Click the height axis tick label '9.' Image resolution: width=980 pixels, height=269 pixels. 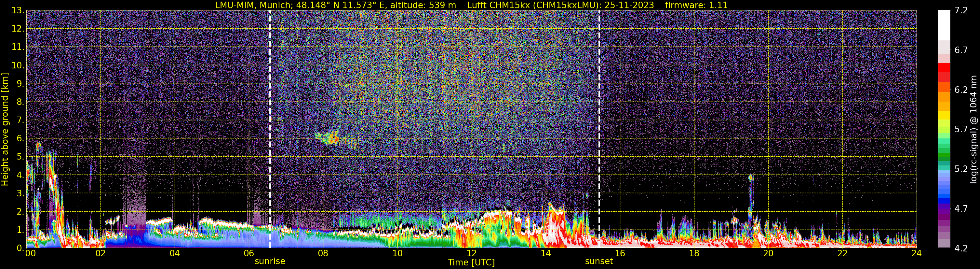tap(20, 83)
